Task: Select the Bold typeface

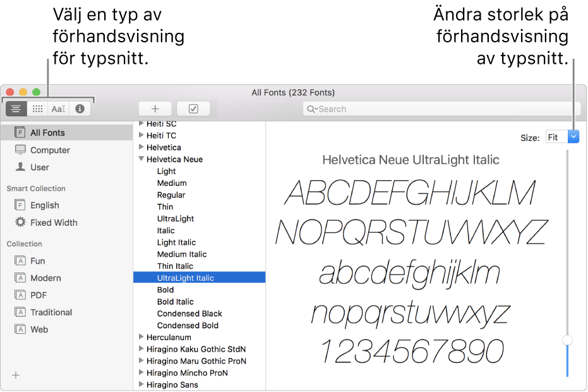Action: [165, 290]
